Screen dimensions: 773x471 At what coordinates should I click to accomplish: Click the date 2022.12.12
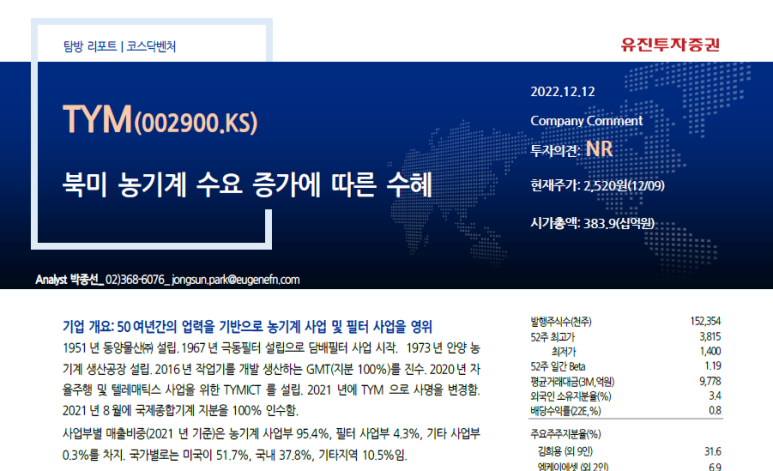tap(562, 92)
